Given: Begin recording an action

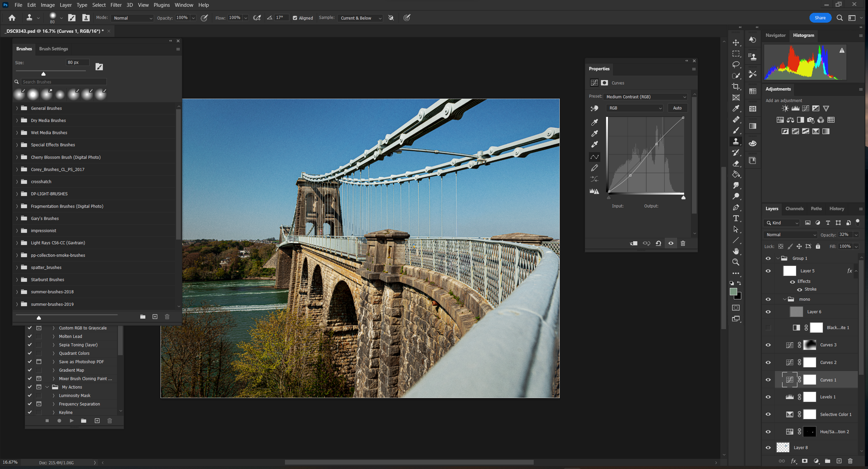Looking at the screenshot, I should 59,421.
